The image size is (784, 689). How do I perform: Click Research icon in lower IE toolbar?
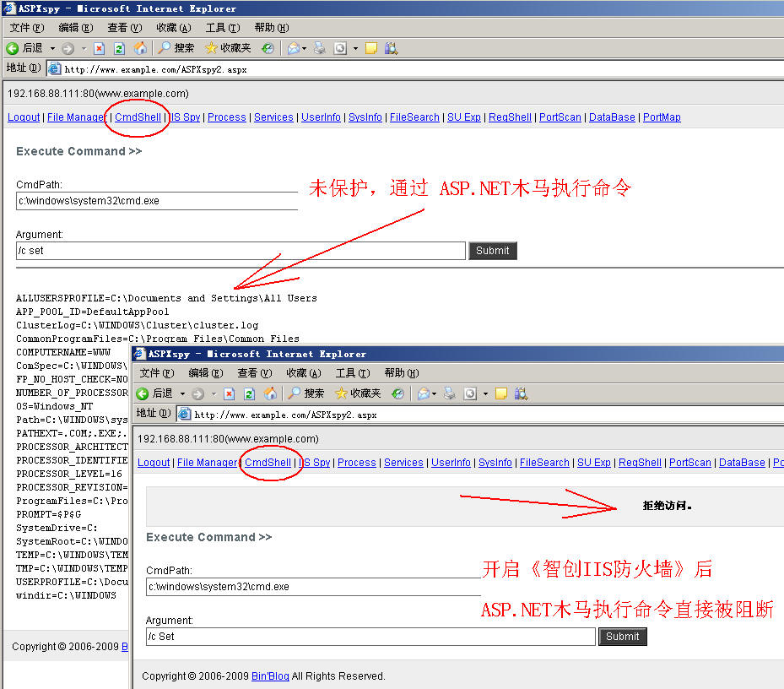click(x=521, y=393)
